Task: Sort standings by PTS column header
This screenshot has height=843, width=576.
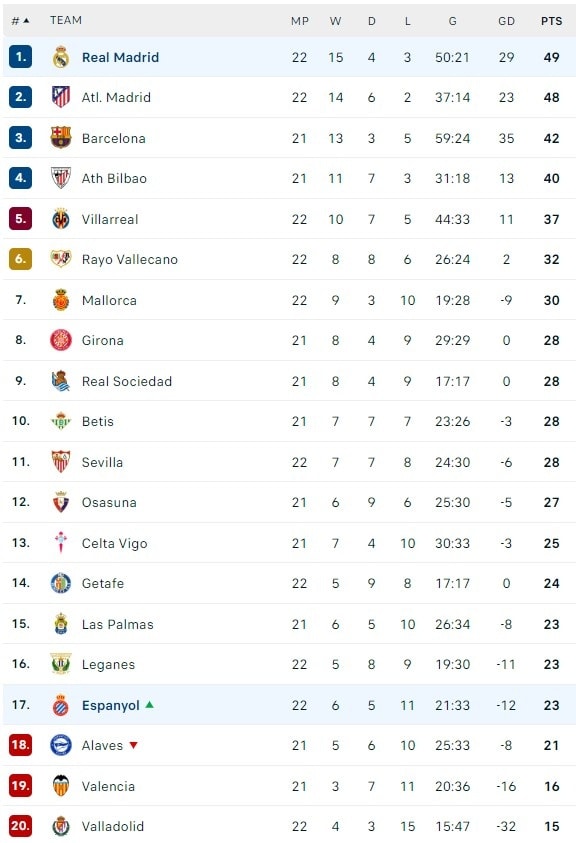Action: coord(551,21)
